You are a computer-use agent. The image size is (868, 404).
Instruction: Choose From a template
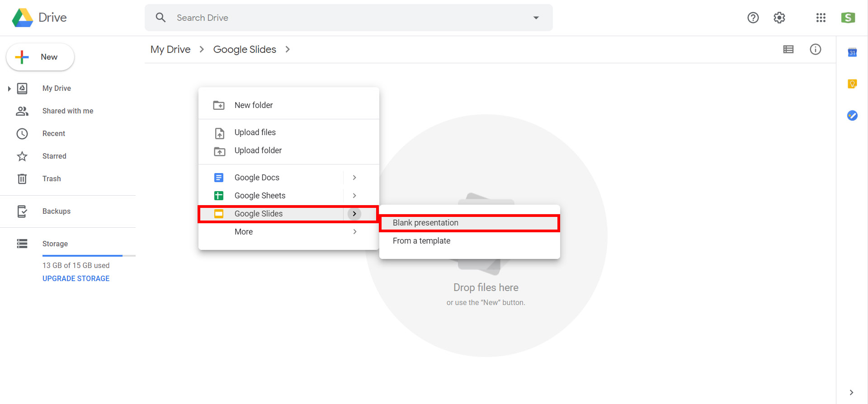click(x=470, y=241)
